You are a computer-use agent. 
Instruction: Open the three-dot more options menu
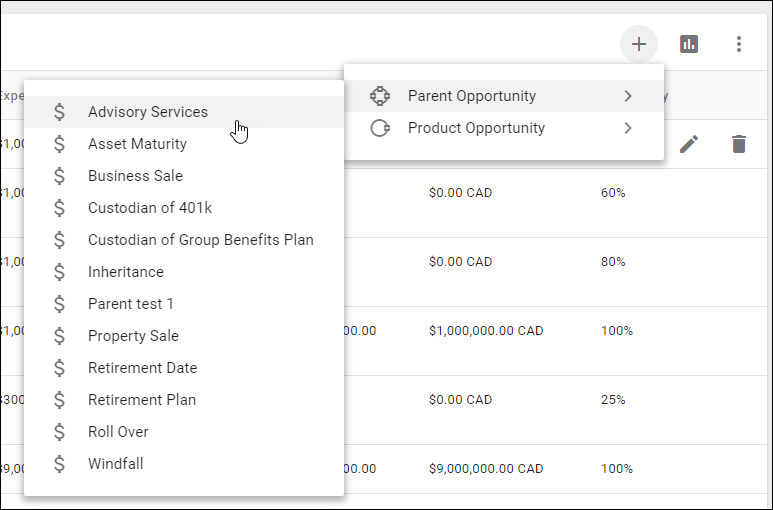click(x=739, y=44)
